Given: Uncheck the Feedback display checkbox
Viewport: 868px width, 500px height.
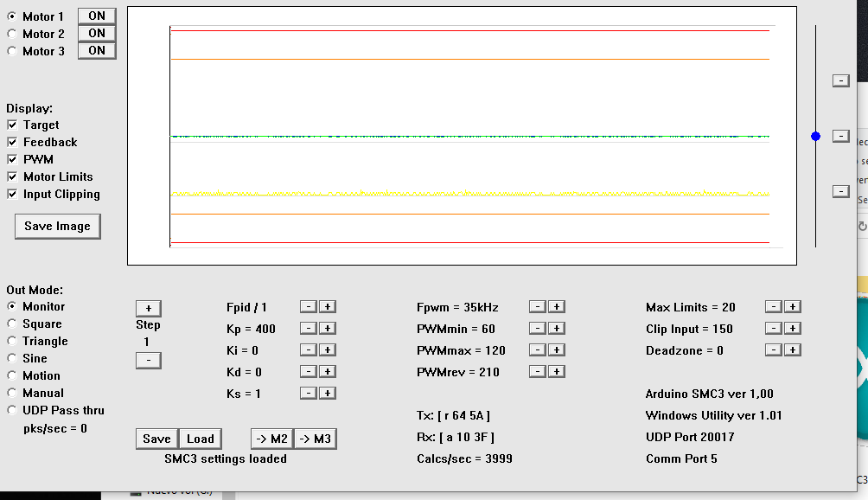Looking at the screenshot, I should click(12, 142).
